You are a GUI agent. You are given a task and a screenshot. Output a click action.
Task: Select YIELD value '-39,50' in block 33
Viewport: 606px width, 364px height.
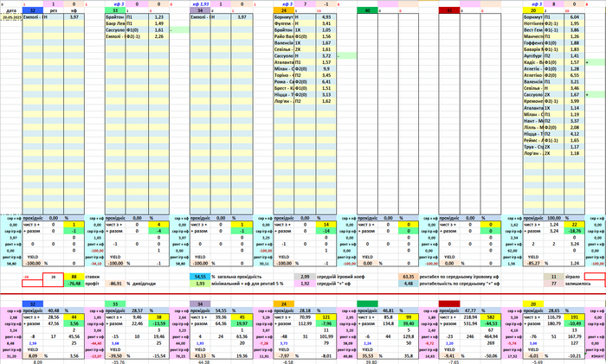pos(115,355)
